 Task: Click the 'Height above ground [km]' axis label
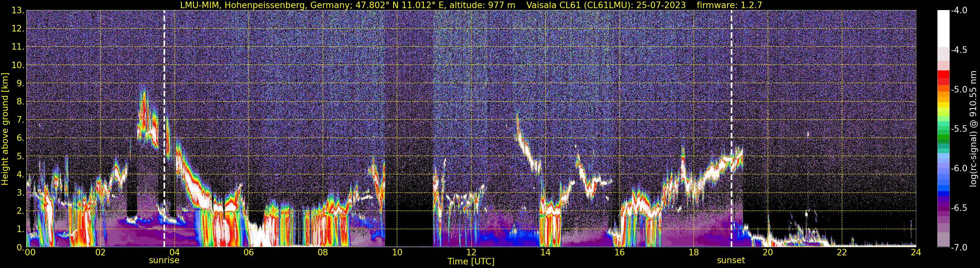click(5, 129)
